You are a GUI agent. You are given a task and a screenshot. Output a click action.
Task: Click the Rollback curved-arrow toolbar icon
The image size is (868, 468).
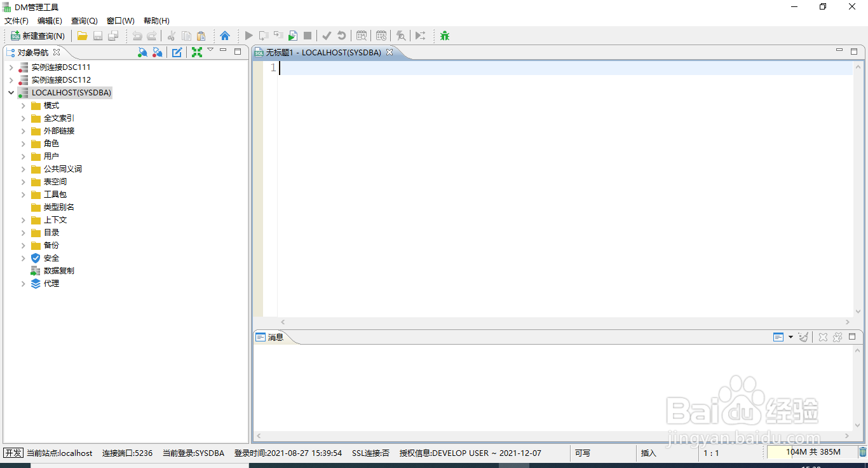(x=342, y=36)
